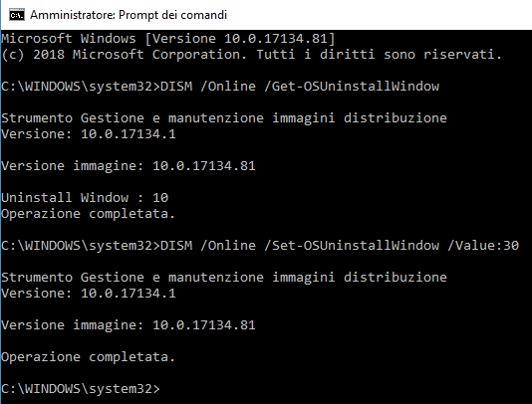Click the Microsoft Windows version banner line
The width and height of the screenshot is (532, 404).
(x=168, y=38)
